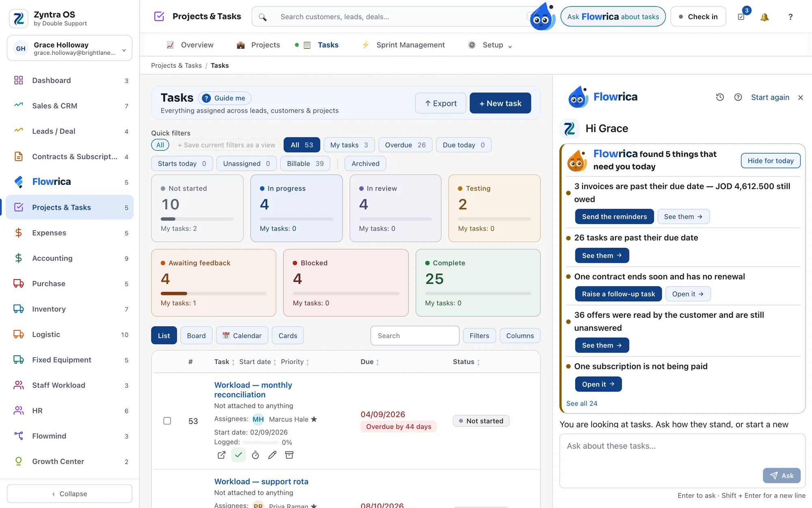Switch to Calendar view

tap(242, 336)
